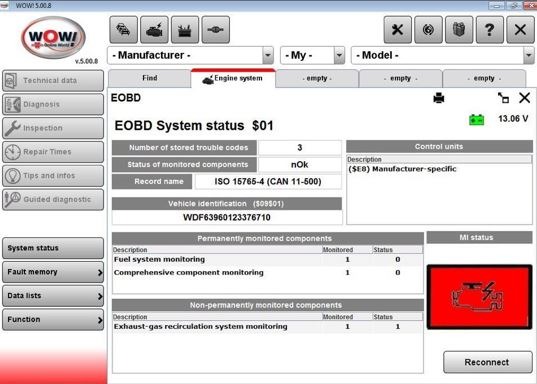537x384 pixels.
Task: Open settings with wrench-screwdriver icon
Action: (397, 30)
